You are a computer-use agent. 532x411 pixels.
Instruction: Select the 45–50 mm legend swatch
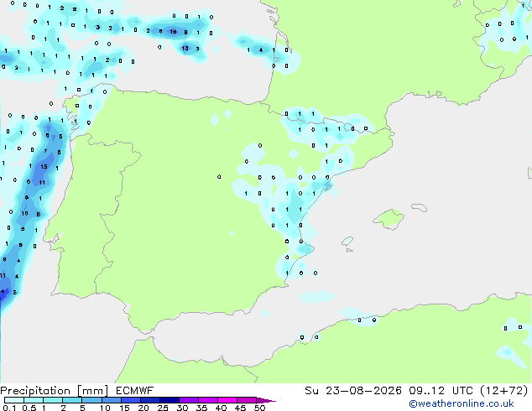(x=247, y=400)
